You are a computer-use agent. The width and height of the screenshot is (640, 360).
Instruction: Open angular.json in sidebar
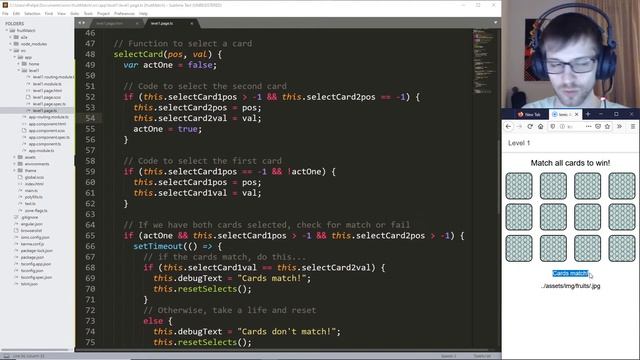[x=31, y=224]
